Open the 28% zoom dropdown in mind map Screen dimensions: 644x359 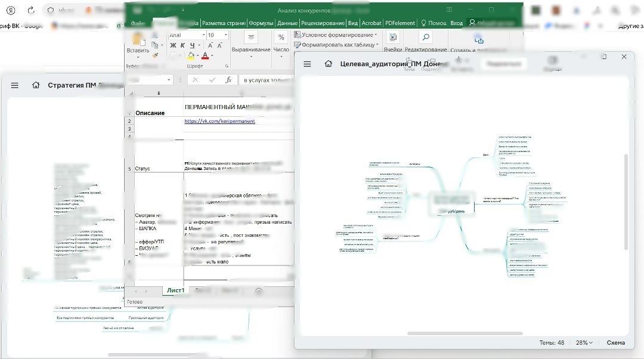(584, 342)
